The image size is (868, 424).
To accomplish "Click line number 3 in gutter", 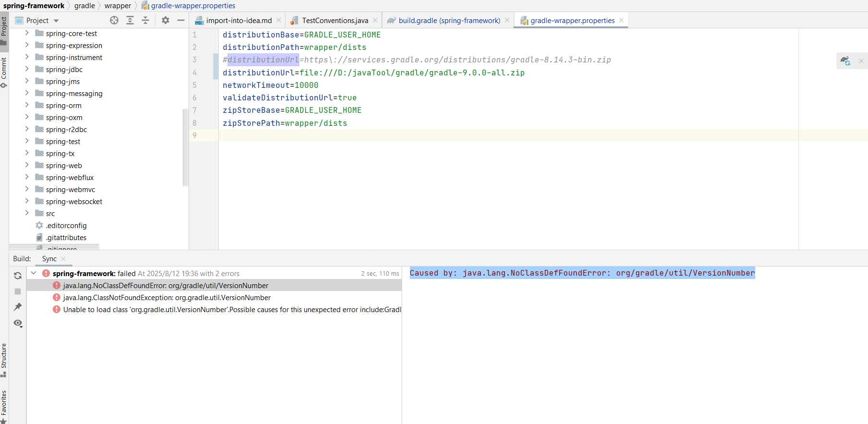I will [194, 60].
